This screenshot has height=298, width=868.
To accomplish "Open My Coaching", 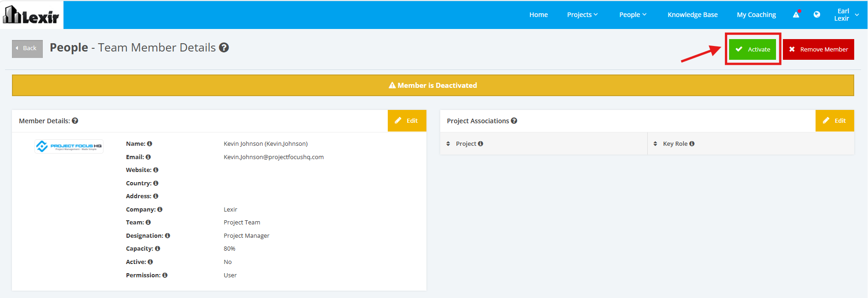I will point(756,15).
